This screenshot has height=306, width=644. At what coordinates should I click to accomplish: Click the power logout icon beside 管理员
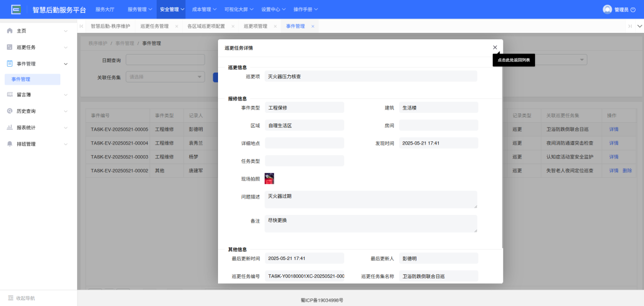[x=633, y=10]
